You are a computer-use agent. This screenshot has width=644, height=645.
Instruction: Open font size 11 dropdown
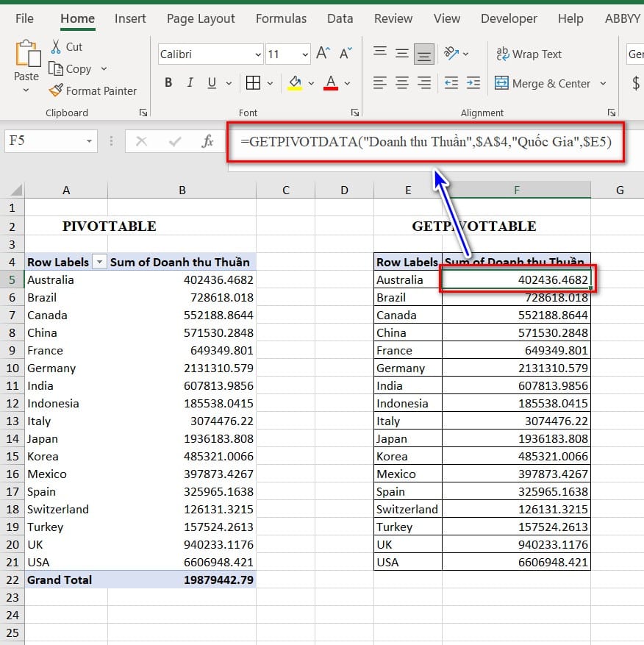click(305, 54)
